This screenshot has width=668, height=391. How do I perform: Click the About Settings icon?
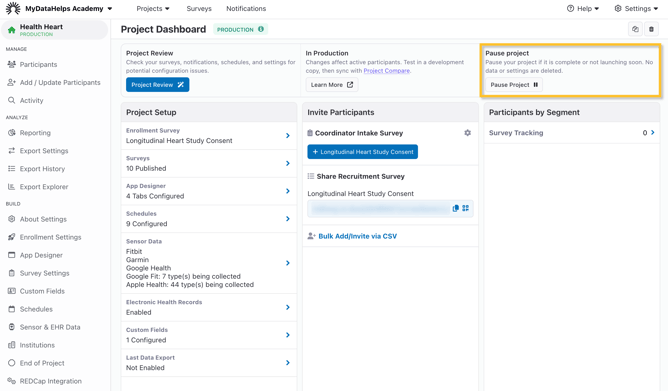point(12,219)
